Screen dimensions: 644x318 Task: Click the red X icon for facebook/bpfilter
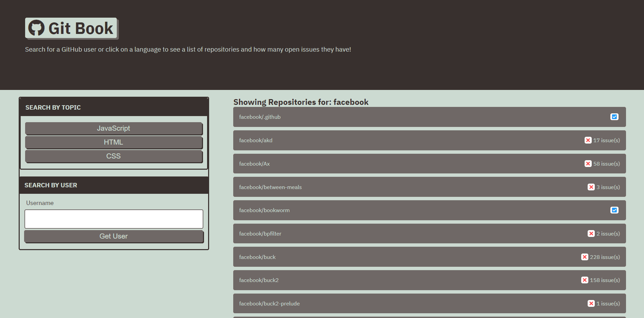pyautogui.click(x=591, y=233)
